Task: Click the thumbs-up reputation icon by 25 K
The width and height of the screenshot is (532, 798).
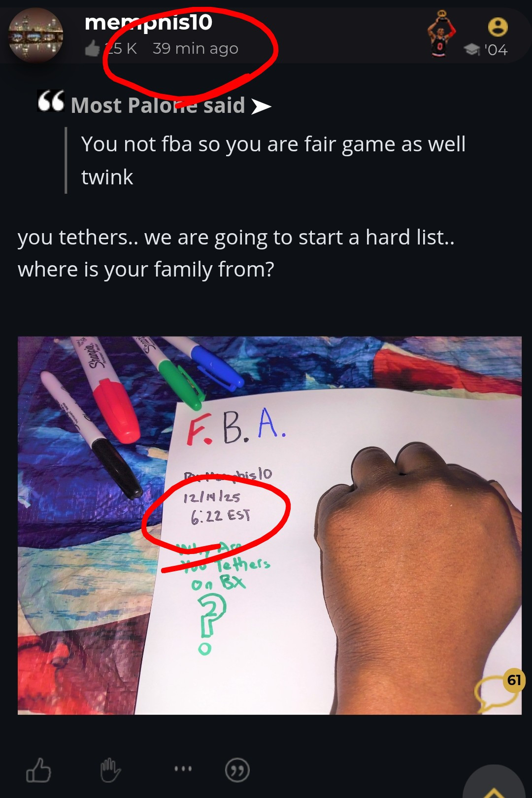Action: [93, 48]
